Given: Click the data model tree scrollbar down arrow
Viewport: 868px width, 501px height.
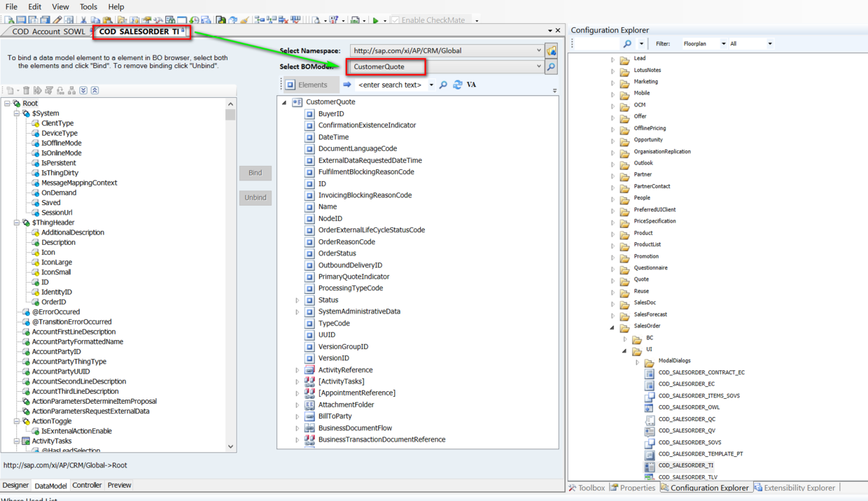Looking at the screenshot, I should (x=231, y=446).
